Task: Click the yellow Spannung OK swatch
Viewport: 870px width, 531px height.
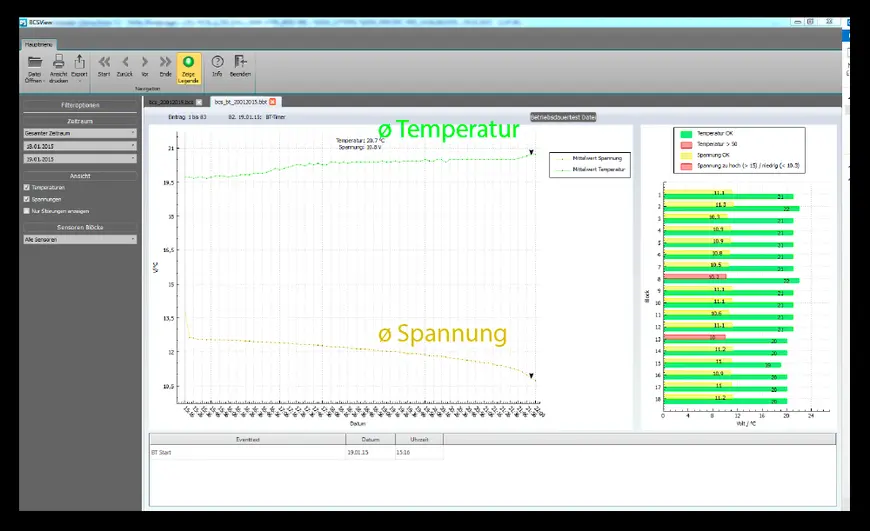Action: point(686,155)
